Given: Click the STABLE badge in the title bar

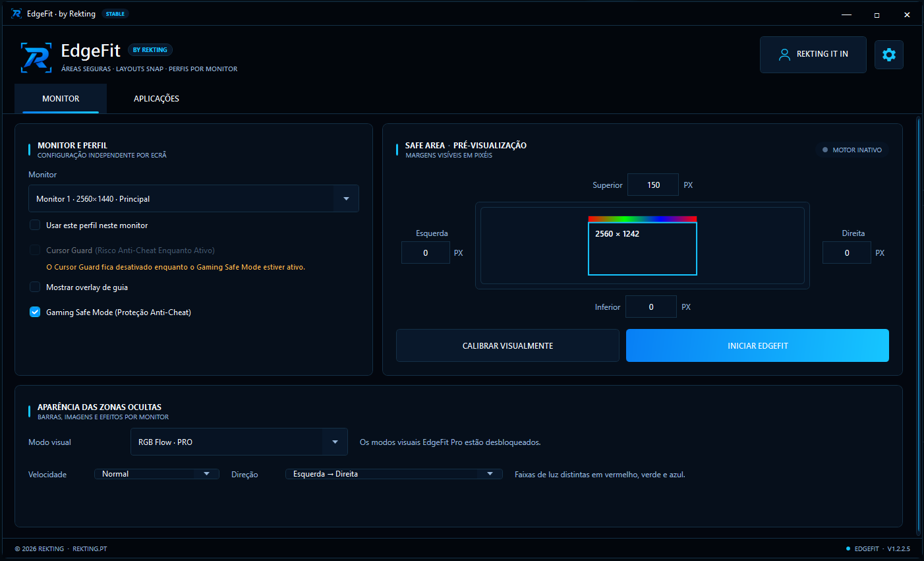Looking at the screenshot, I should [115, 14].
